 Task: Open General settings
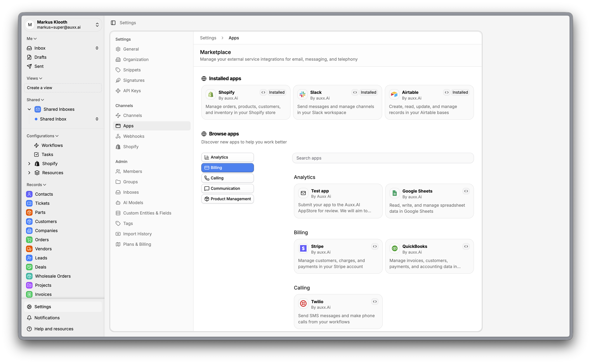(x=152, y=49)
